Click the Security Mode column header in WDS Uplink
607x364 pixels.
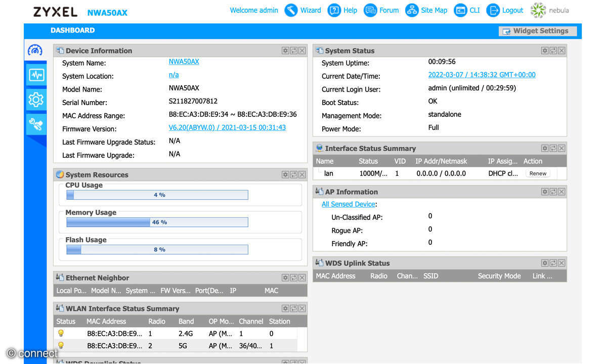tap(499, 276)
